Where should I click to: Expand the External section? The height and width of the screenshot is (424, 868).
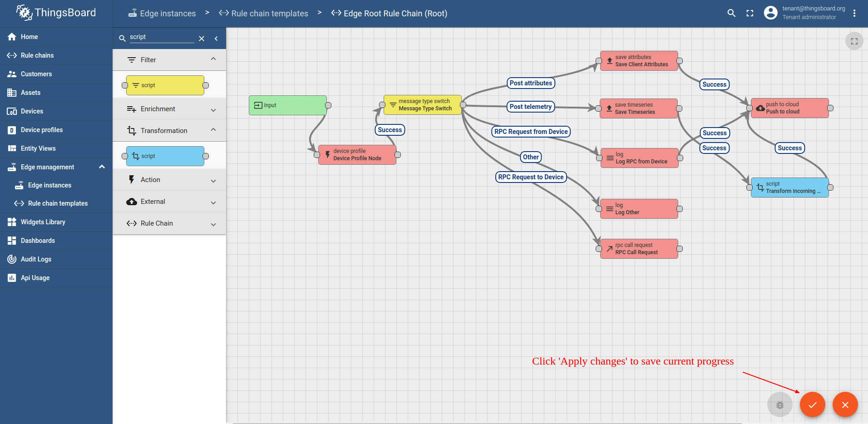(x=169, y=202)
